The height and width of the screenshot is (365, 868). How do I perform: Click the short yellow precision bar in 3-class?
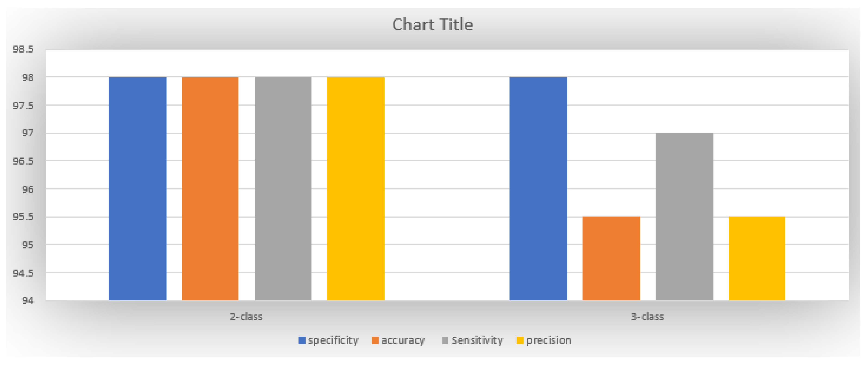tap(757, 258)
